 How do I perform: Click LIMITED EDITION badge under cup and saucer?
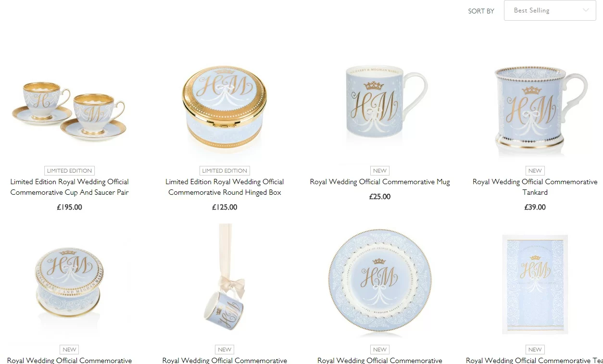click(69, 171)
